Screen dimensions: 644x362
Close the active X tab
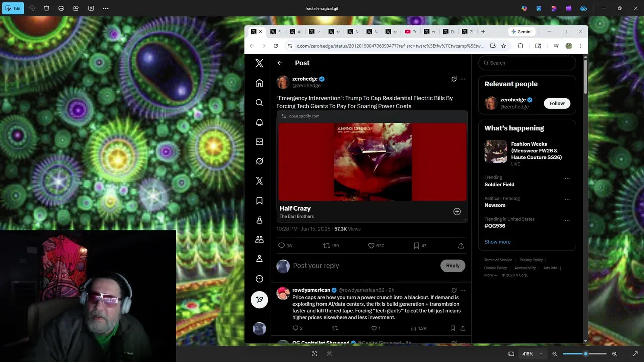pos(260,32)
